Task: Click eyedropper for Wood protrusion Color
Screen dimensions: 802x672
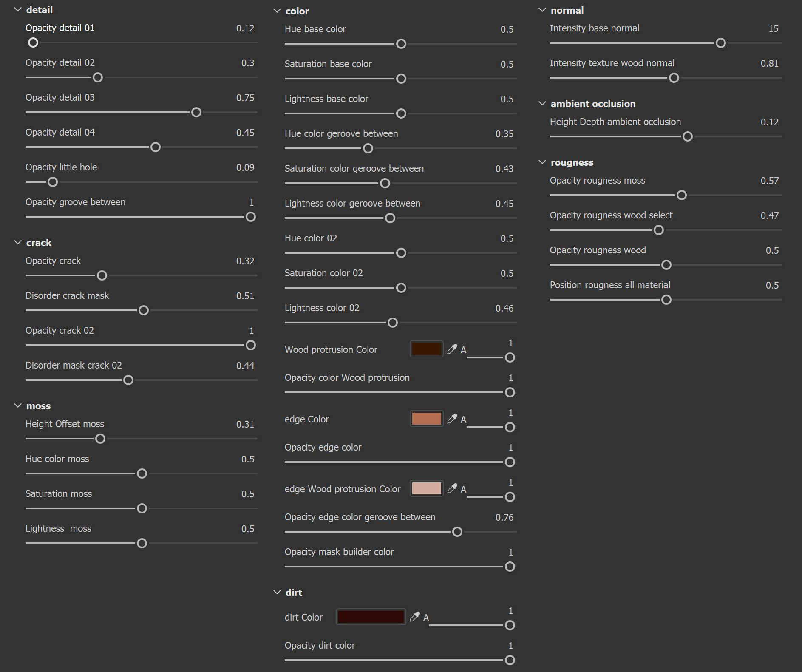Action: tap(452, 349)
